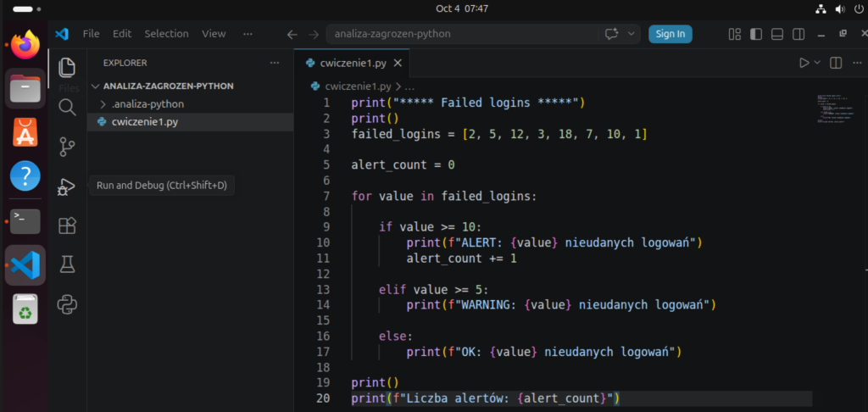Open the power menu icon
Image resolution: width=868 pixels, height=412 pixels.
click(x=858, y=8)
